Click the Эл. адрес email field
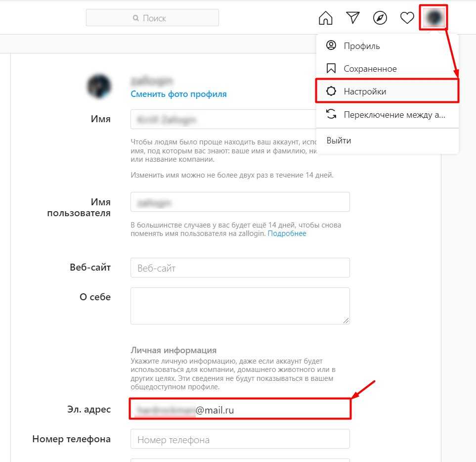The width and height of the screenshot is (476, 462). click(x=240, y=409)
